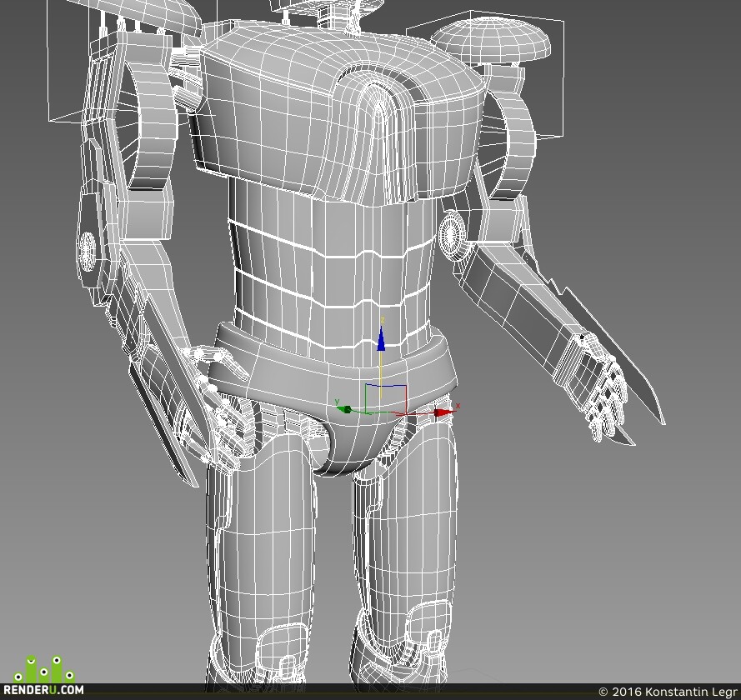The height and width of the screenshot is (700, 741).
Task: Click the green monster mascots above the RENDERU logo
Action: (x=44, y=669)
